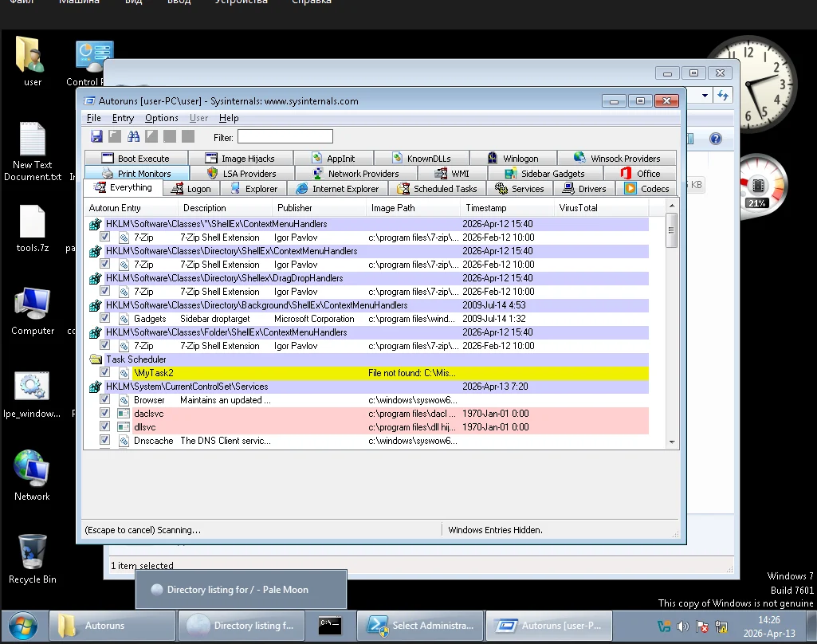Click the list scrollbar down arrow
Screen dimensions: 817x644
click(x=672, y=442)
